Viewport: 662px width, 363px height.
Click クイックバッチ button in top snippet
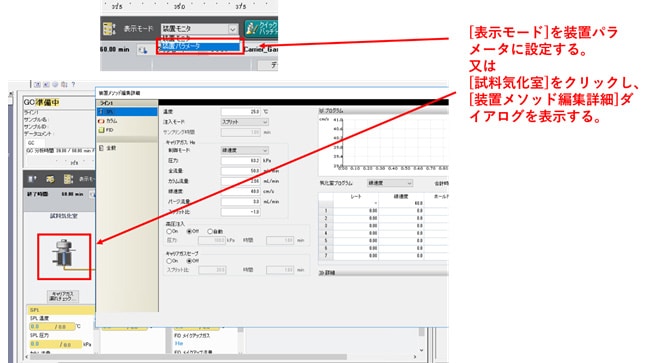(x=261, y=29)
